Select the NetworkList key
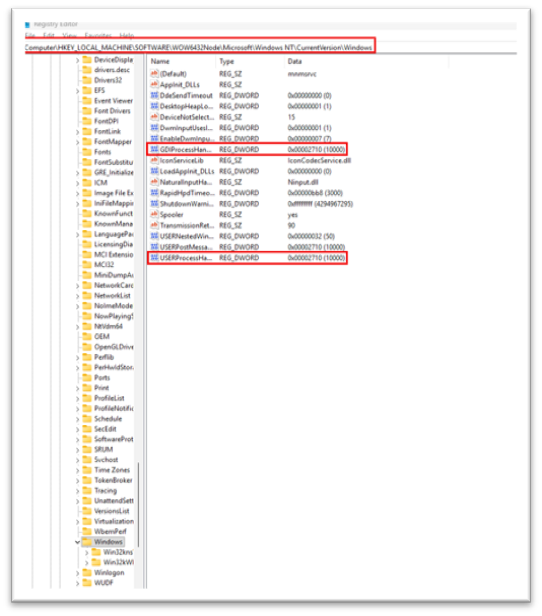The image size is (542, 616). tap(112, 295)
